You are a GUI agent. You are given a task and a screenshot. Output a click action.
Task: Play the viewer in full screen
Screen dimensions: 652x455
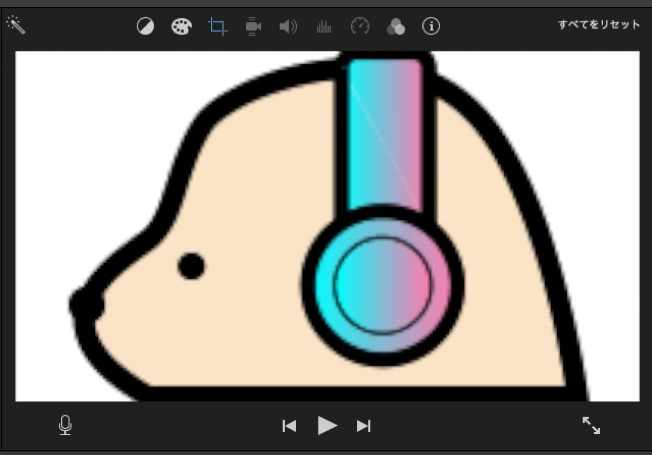click(x=591, y=425)
